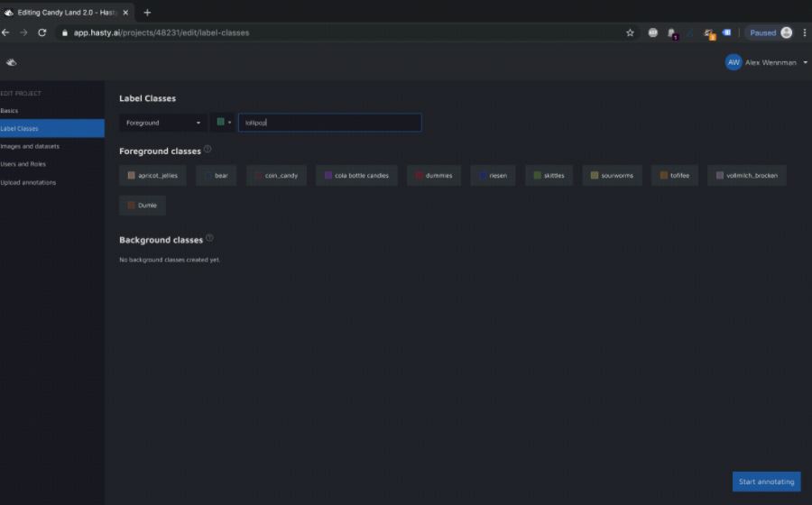Open the Foreground class type dropdown
Image resolution: width=812 pixels, height=505 pixels.
[x=163, y=123]
